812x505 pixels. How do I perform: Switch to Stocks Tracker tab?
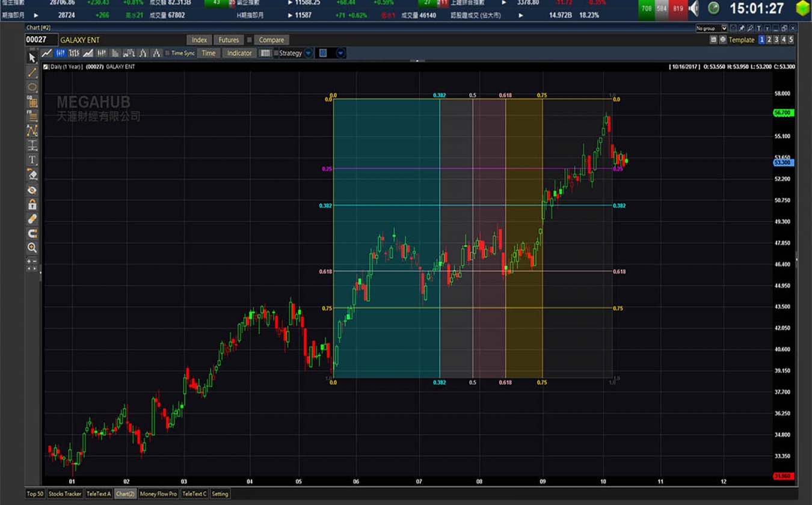point(65,494)
